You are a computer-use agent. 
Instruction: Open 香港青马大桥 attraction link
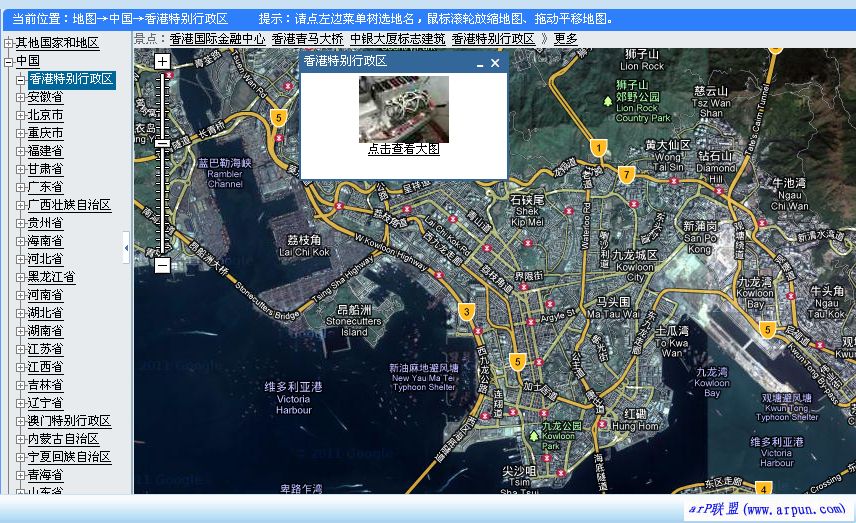[x=307, y=39]
